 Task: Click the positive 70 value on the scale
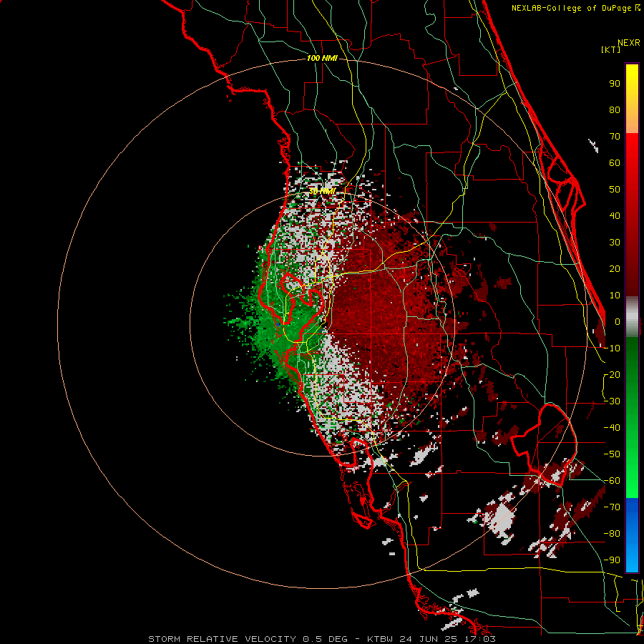tap(615, 137)
